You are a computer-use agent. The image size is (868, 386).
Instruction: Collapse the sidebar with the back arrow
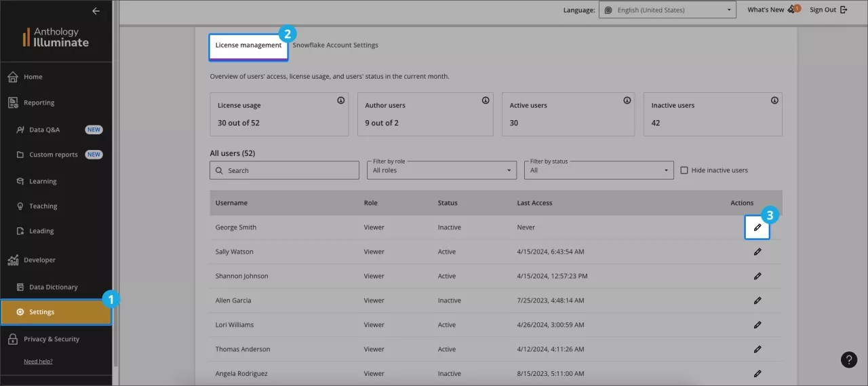[96, 11]
